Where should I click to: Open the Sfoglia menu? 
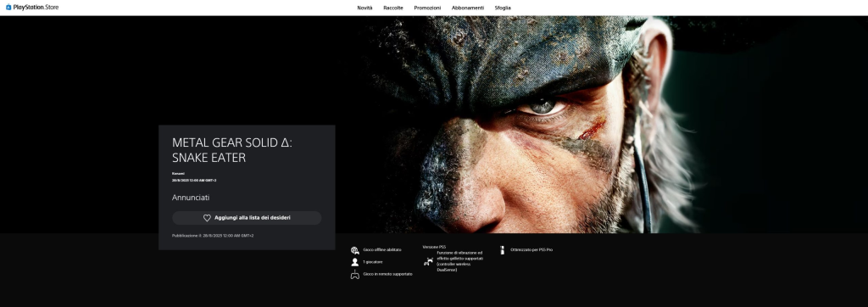pyautogui.click(x=503, y=8)
